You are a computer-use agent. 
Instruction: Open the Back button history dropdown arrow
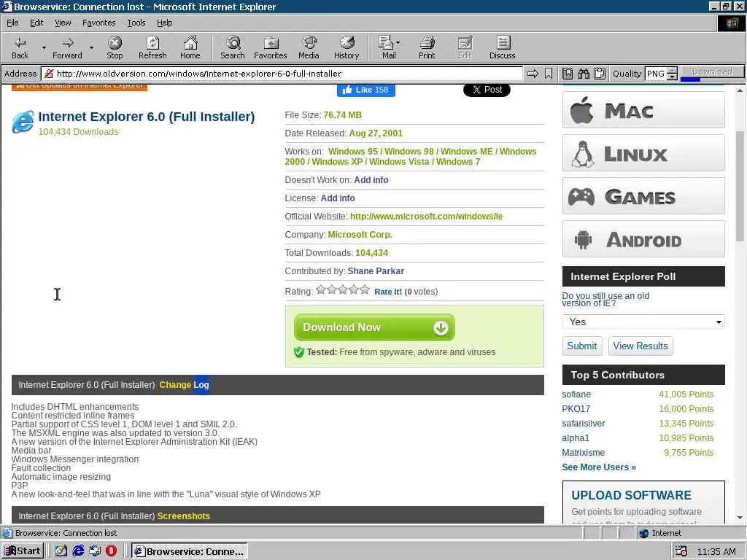(44, 47)
